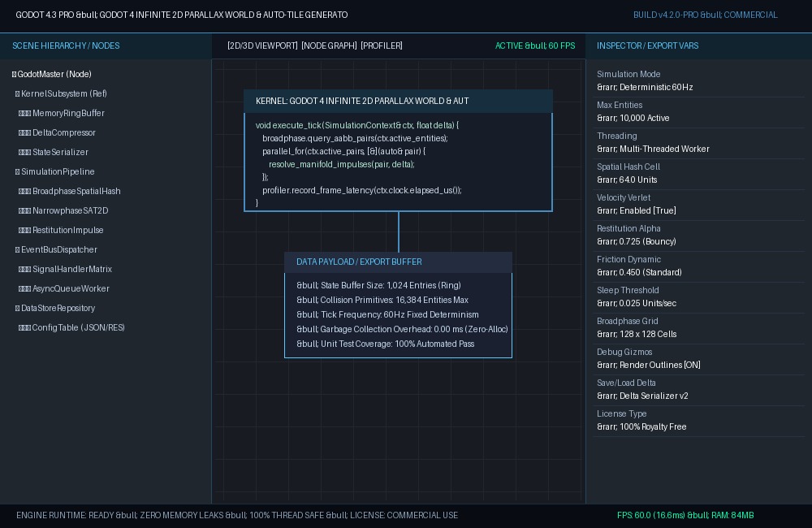Switch to the [2D/3D VIEWPORT] tab
812x528 pixels.
point(262,45)
